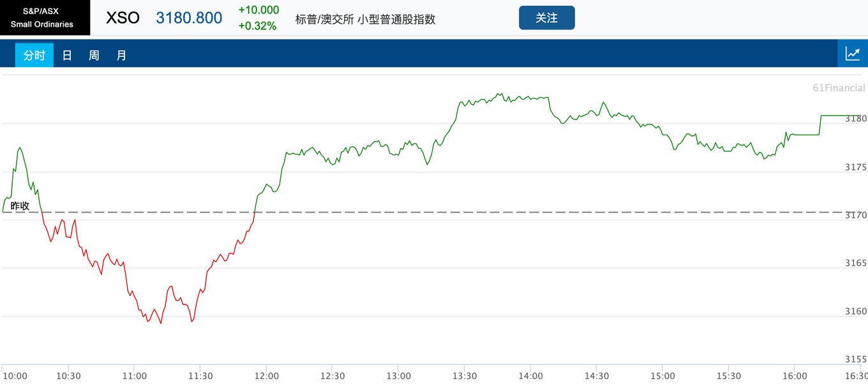Click the 11:00 time axis label
The width and height of the screenshot is (868, 390).
135,376
